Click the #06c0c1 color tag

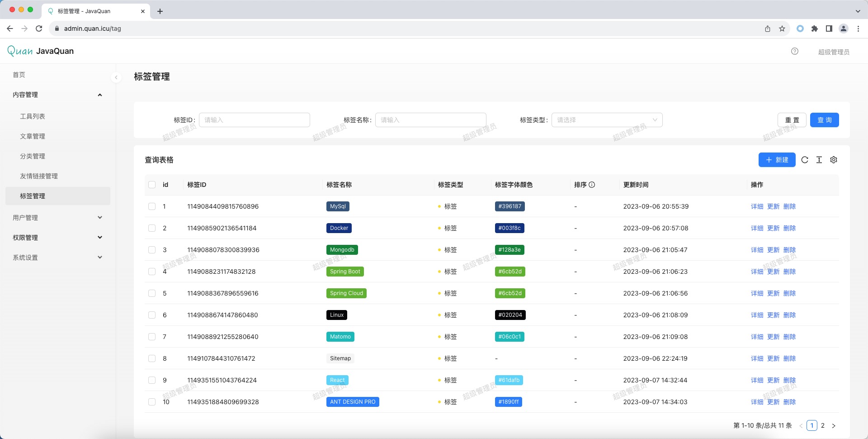pos(509,337)
